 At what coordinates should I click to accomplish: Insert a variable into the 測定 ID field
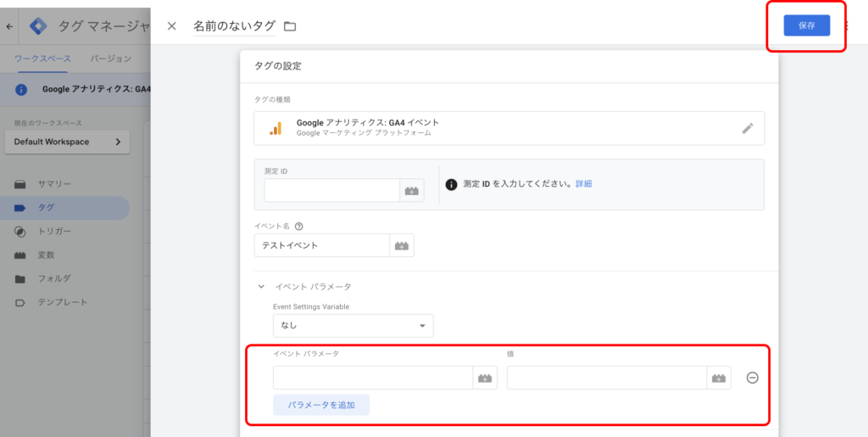[412, 190]
